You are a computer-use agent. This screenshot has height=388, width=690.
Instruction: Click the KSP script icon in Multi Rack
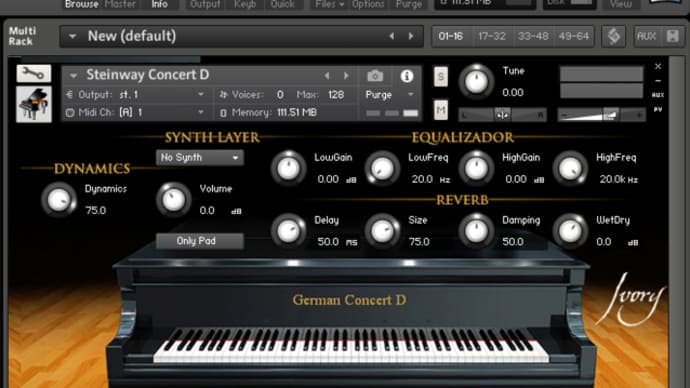pyautogui.click(x=614, y=36)
